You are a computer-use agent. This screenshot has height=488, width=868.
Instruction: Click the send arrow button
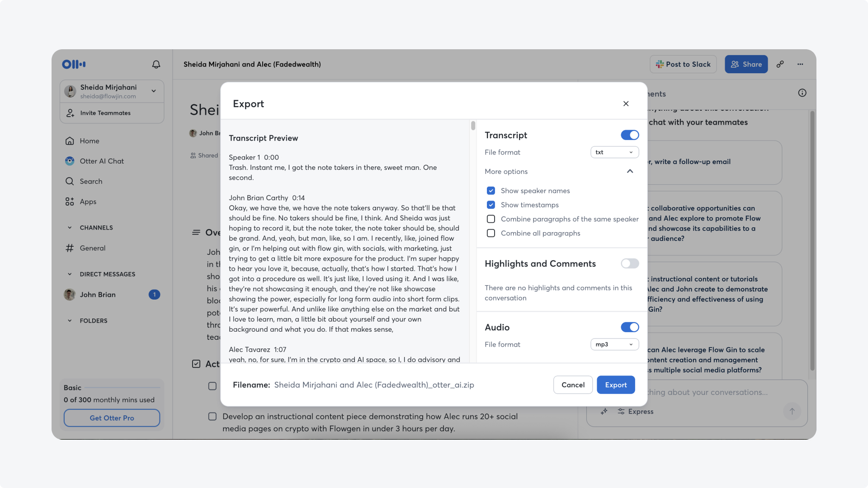[792, 411]
